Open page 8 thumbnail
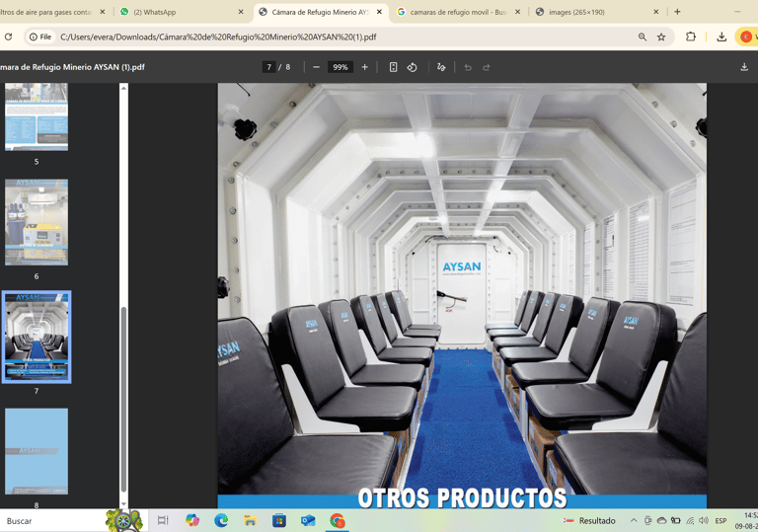 [x=37, y=451]
